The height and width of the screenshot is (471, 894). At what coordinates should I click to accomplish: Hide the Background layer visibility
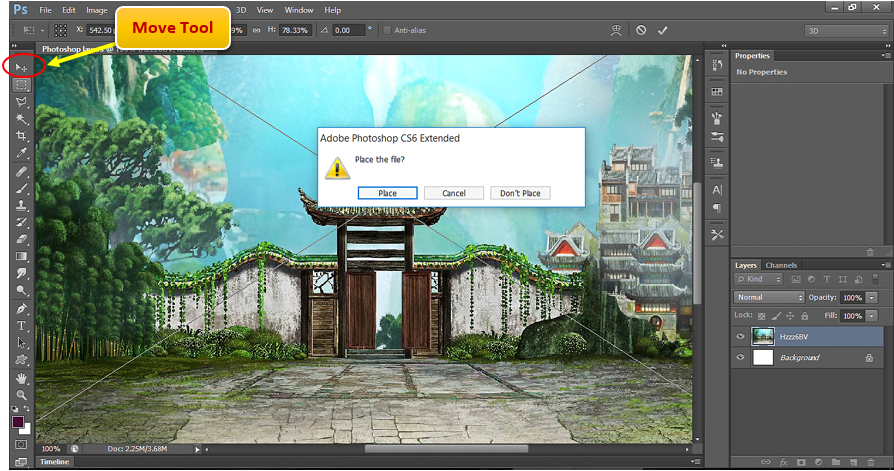[x=740, y=358]
